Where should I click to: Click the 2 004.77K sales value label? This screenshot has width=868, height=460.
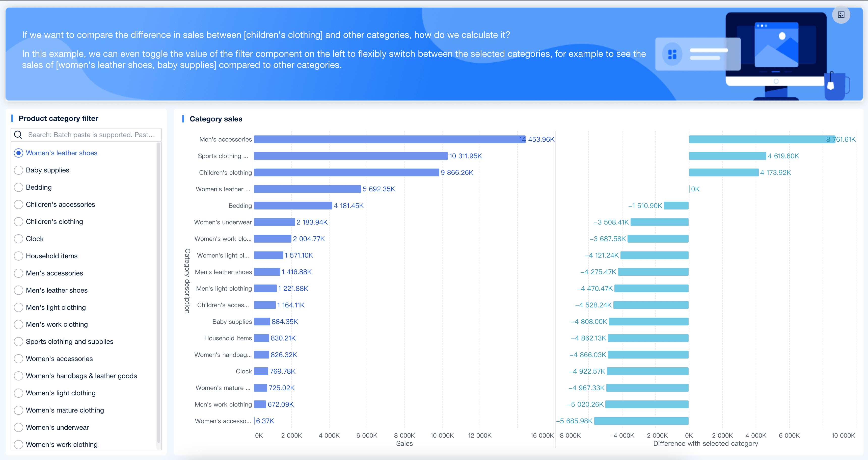click(309, 239)
